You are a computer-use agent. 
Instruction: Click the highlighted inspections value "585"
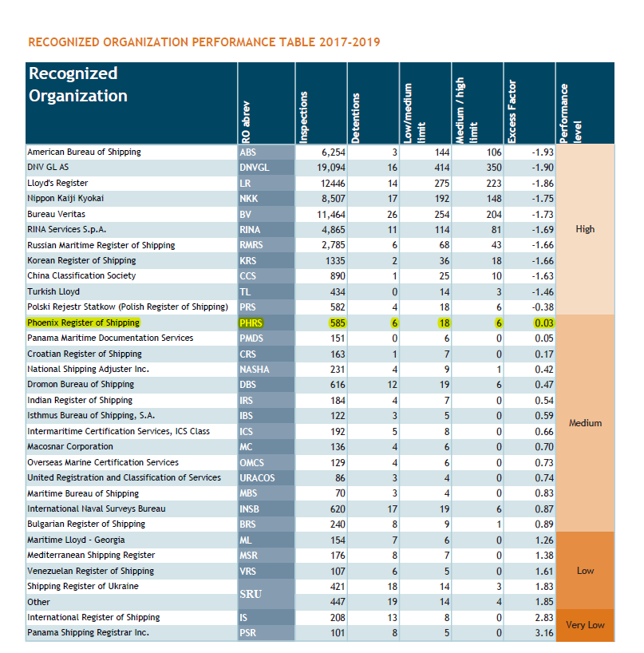pos(338,323)
